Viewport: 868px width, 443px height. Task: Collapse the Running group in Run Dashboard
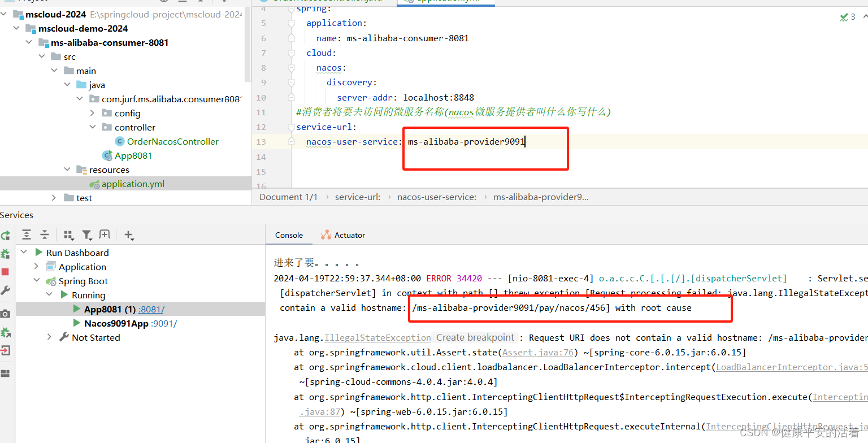50,294
